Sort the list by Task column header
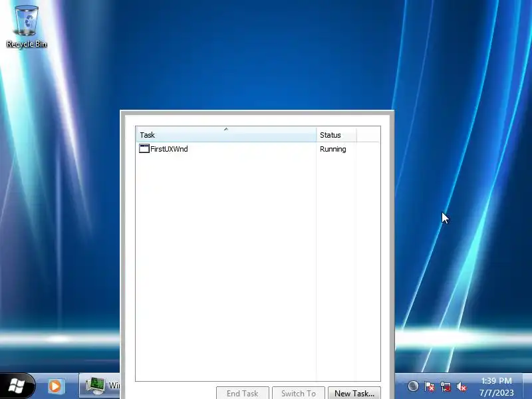532x399 pixels. click(226, 135)
